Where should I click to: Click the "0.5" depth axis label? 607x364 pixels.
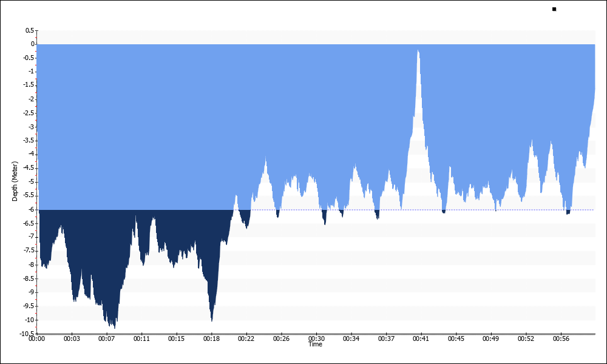[x=30, y=30]
